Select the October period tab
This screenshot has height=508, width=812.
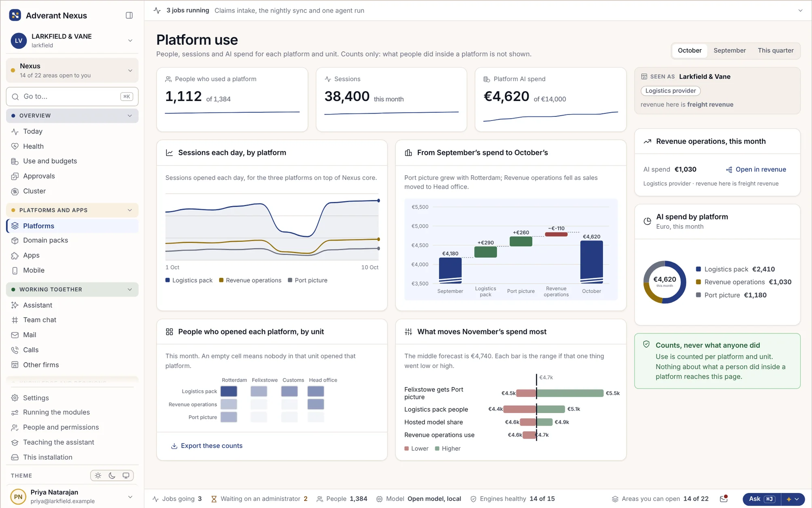click(689, 51)
